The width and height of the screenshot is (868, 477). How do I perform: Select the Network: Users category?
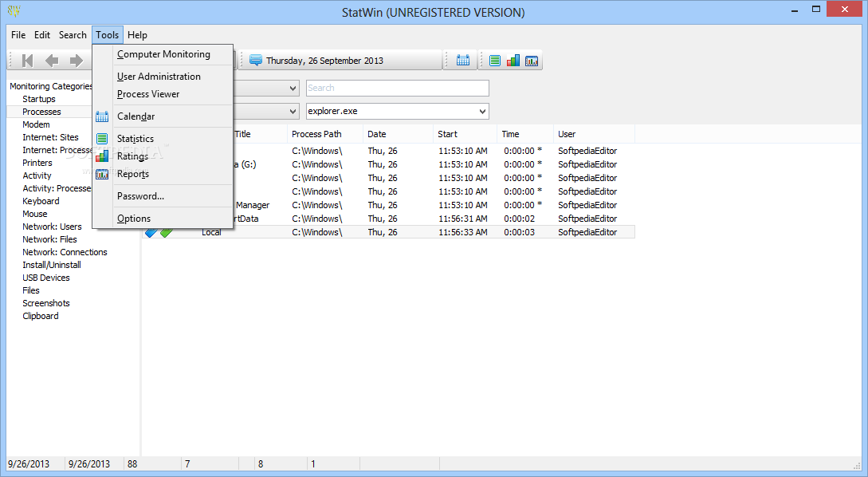[52, 227]
